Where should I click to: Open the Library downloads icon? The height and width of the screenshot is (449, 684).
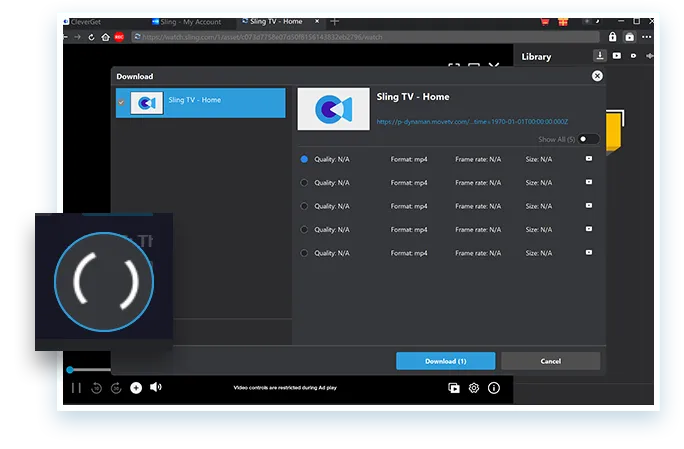600,56
